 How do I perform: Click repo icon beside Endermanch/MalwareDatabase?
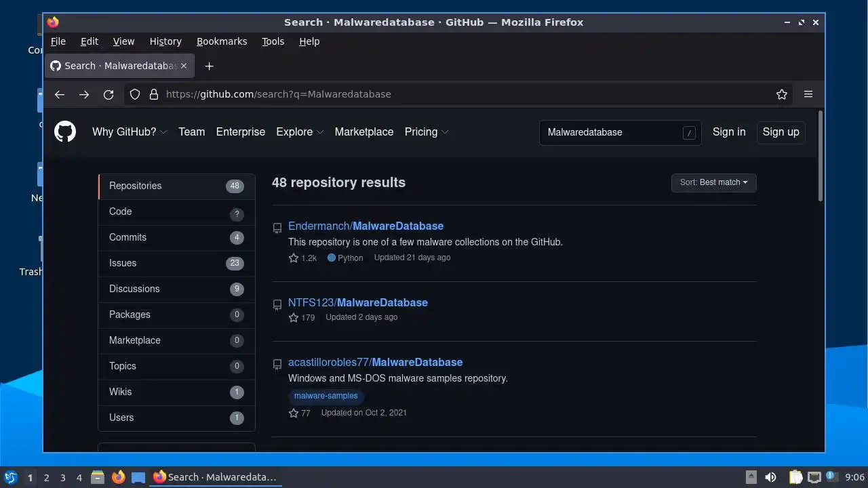coord(277,228)
